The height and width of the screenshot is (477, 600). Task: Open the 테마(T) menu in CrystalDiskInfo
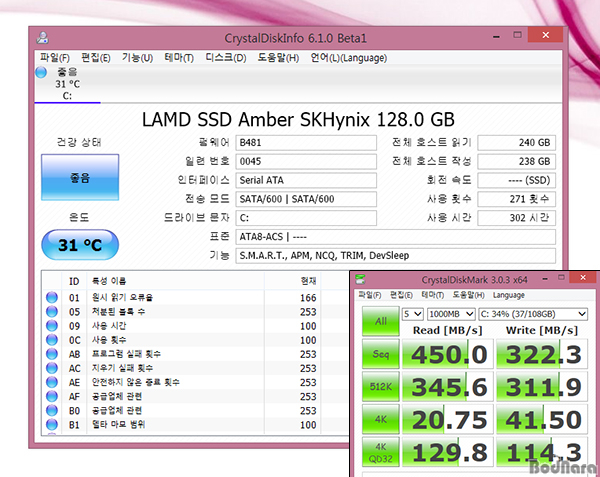coord(179,58)
